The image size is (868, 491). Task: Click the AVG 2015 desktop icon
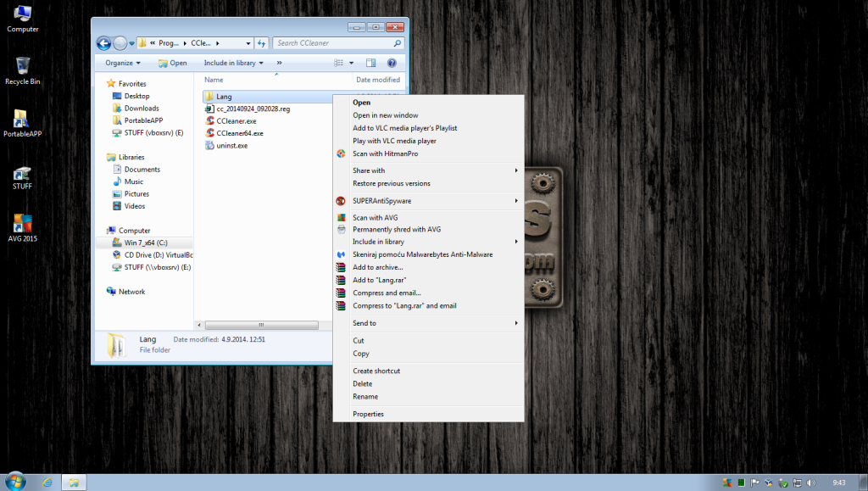pyautogui.click(x=22, y=226)
